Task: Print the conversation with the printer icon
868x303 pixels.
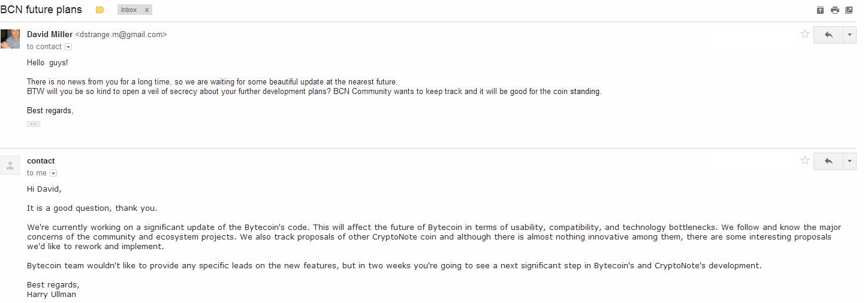Action: pyautogui.click(x=834, y=10)
